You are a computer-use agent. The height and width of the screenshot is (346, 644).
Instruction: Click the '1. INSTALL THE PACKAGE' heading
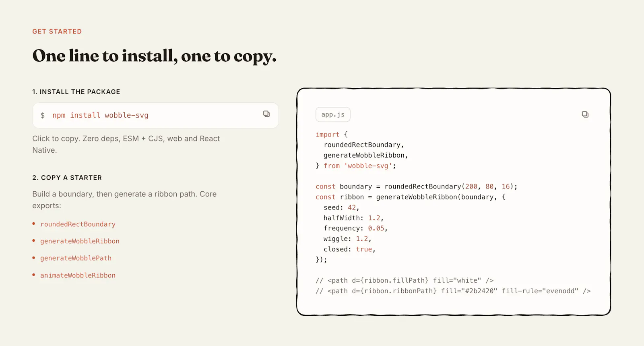click(x=76, y=92)
